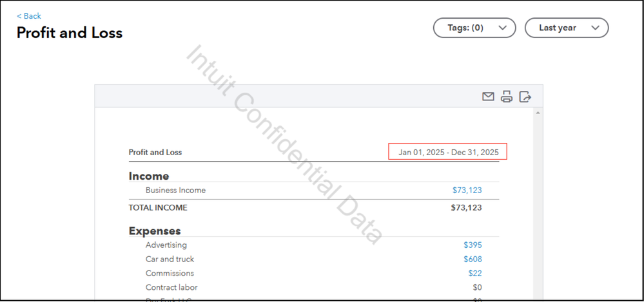Click the Business Income row label
Screen dimensions: 644x302
pos(175,191)
